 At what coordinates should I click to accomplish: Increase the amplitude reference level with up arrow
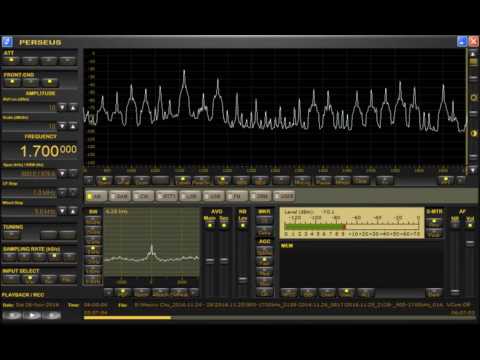[x=73, y=107]
